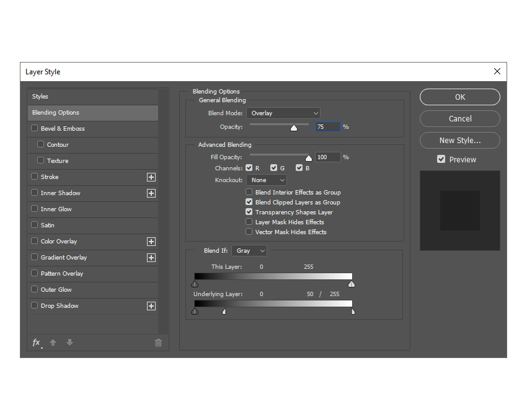Click the plus icon beside Color Overlay
This screenshot has height=420, width=527.
pyautogui.click(x=151, y=241)
